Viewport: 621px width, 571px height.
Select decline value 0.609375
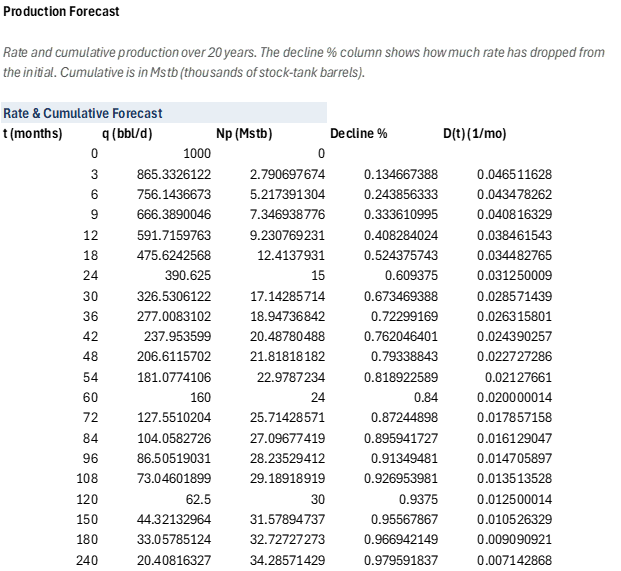(411, 276)
